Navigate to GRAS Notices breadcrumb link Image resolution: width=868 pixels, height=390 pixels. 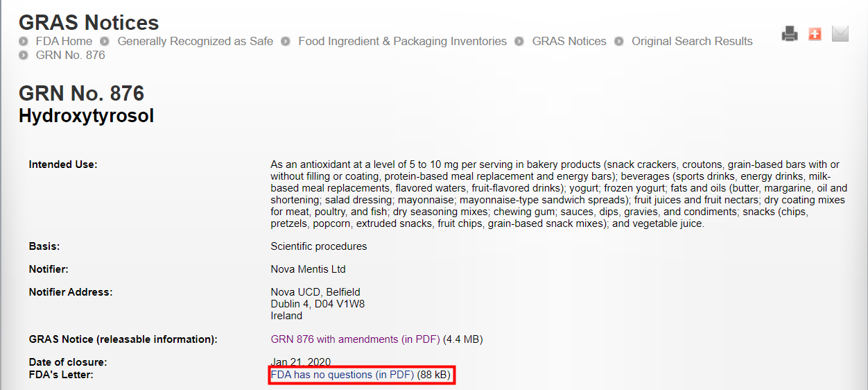coord(569,42)
